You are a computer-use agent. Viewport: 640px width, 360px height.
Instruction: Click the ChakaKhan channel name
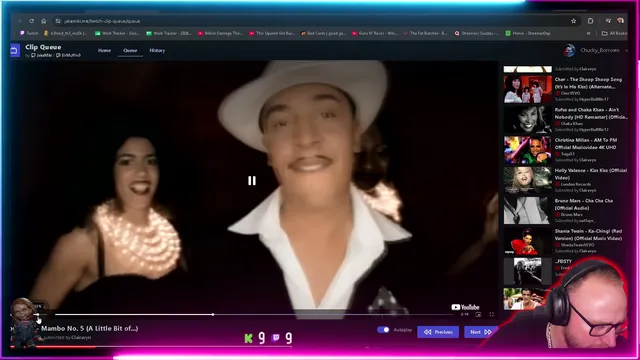[571, 123]
